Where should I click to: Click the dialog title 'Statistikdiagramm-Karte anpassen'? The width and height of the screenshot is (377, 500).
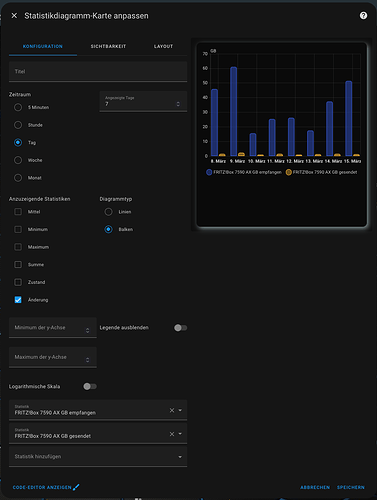[86, 16]
